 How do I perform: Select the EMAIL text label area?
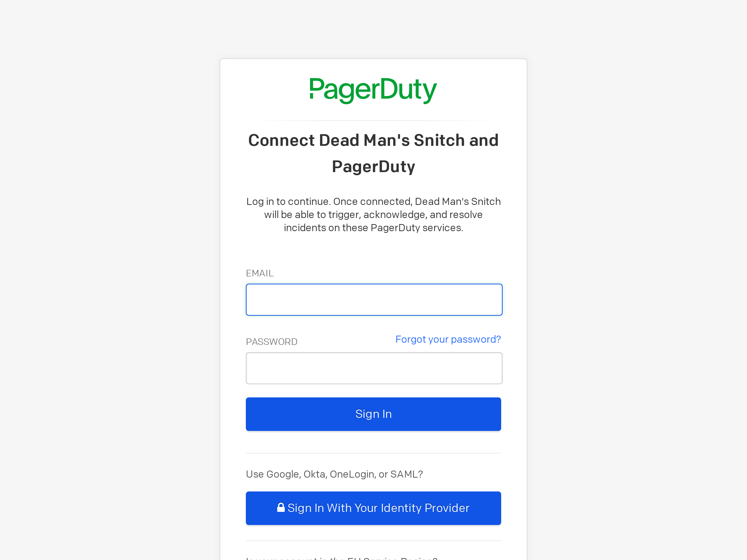(x=259, y=272)
